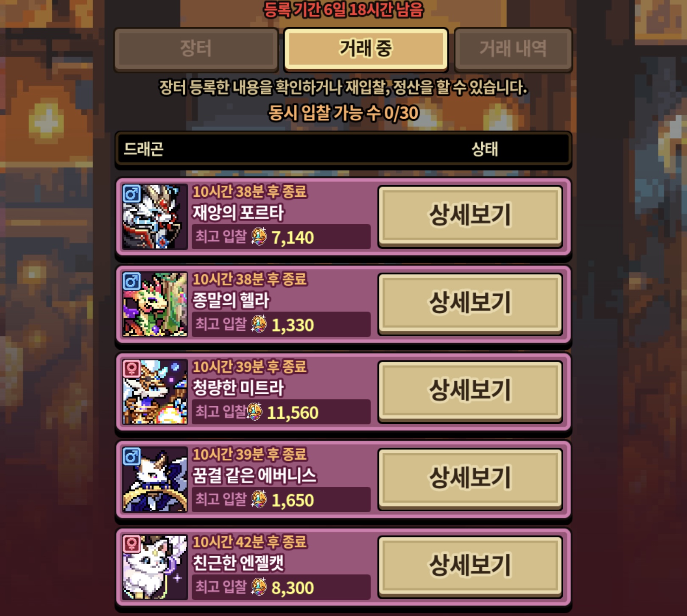This screenshot has height=616, width=687.
Task: Click the 드래곤 column header
Action: (144, 149)
